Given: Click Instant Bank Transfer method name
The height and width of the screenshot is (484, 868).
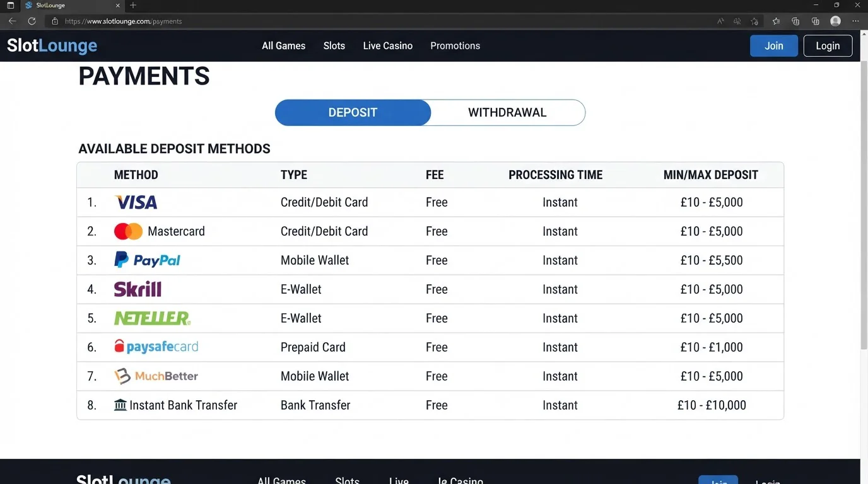Looking at the screenshot, I should [184, 405].
